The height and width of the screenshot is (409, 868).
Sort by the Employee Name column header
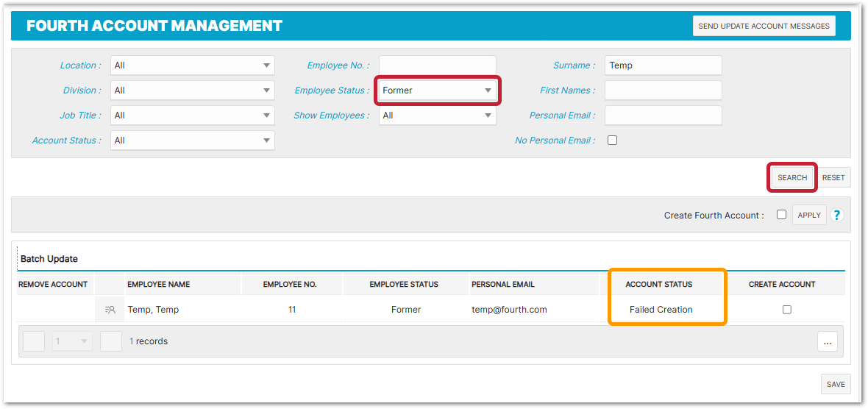click(159, 284)
